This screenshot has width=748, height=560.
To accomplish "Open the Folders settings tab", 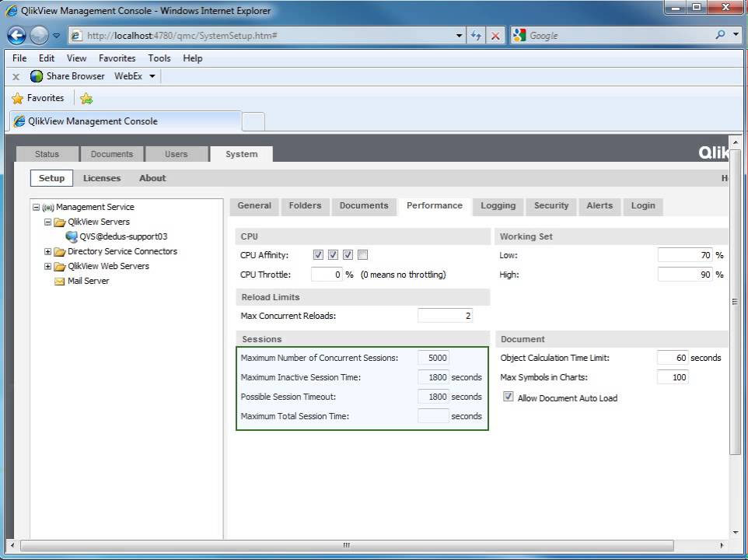I will [306, 205].
